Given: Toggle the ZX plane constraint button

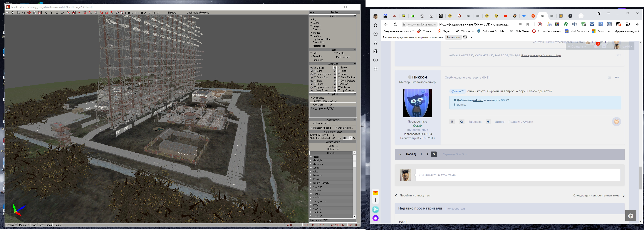Looking at the screenshot, I should (x=62, y=13).
